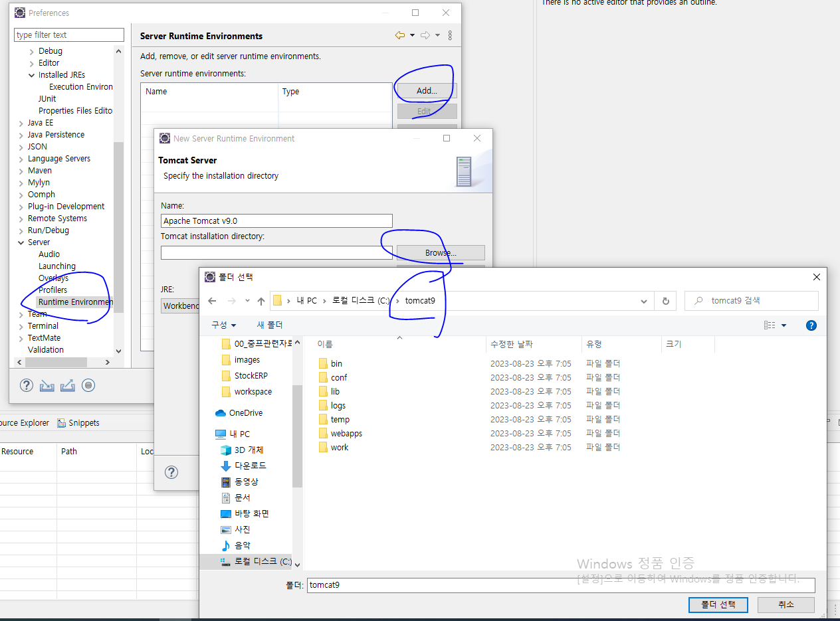840x621 pixels.
Task: Click 로컬 디스크 (C:) breadcrumb segment
Action: 360,301
